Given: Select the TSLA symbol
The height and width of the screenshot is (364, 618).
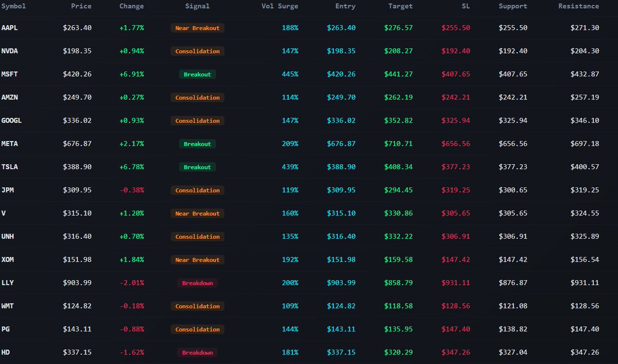Looking at the screenshot, I should click(10, 167).
